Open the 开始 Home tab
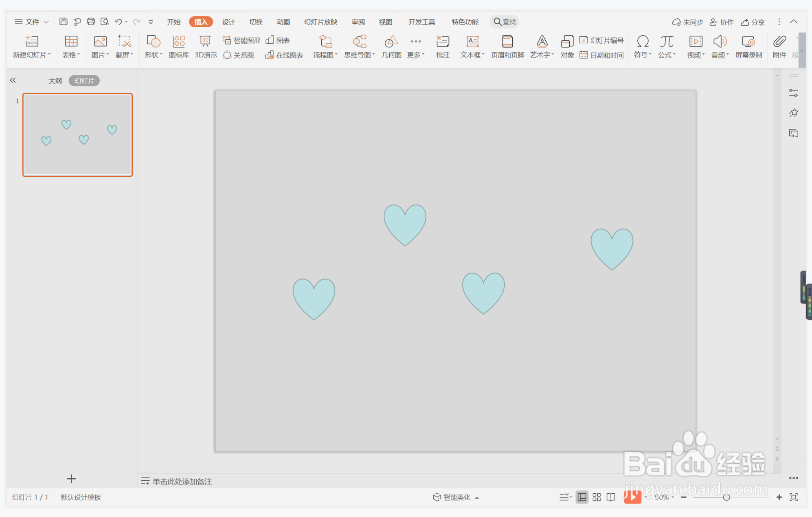The width and height of the screenshot is (812, 517). click(173, 22)
